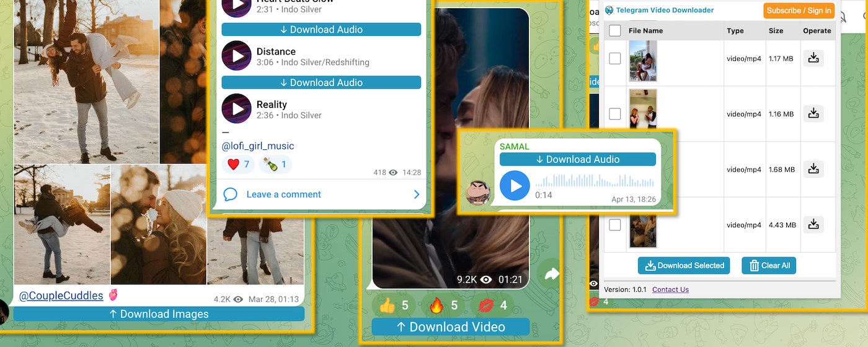Open the top-left couple lifting photo

pyautogui.click(x=86, y=82)
